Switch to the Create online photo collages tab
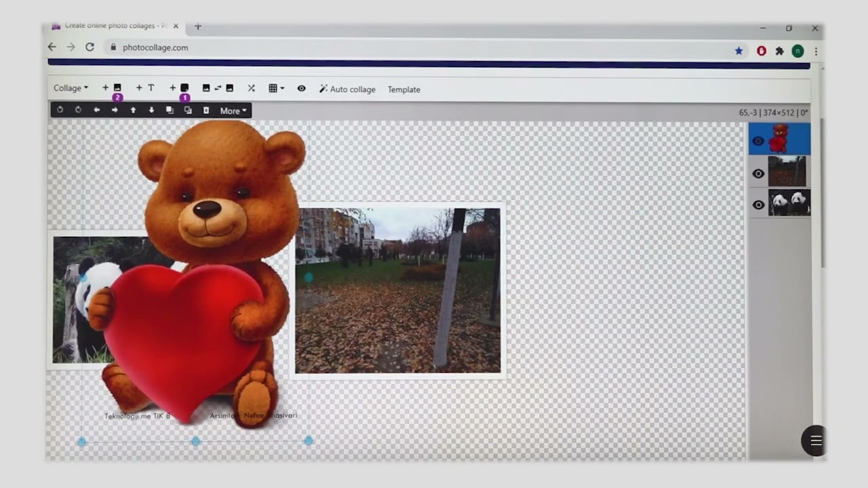This screenshot has width=868, height=488. 115,26
